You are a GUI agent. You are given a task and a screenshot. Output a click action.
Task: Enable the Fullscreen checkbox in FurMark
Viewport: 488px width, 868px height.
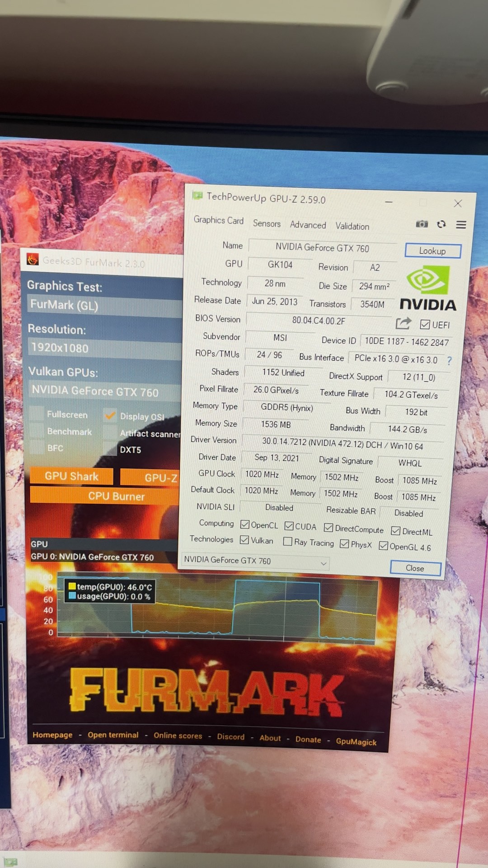click(x=37, y=414)
